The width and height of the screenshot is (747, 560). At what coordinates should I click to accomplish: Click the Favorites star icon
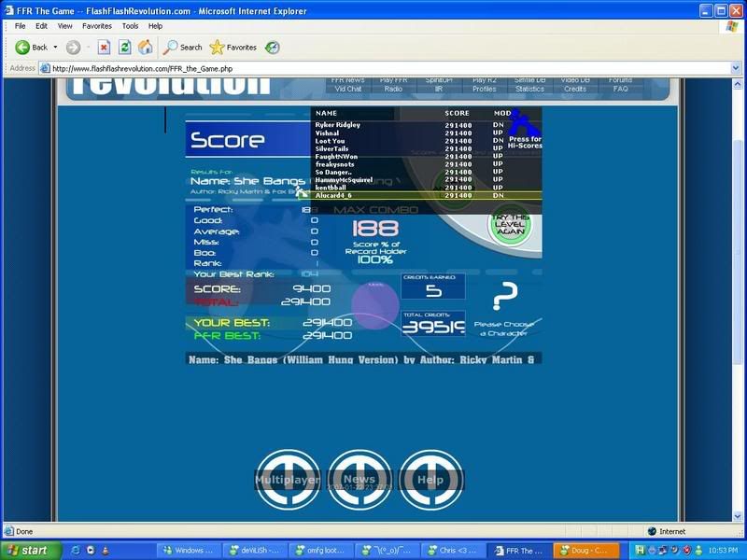pyautogui.click(x=218, y=47)
